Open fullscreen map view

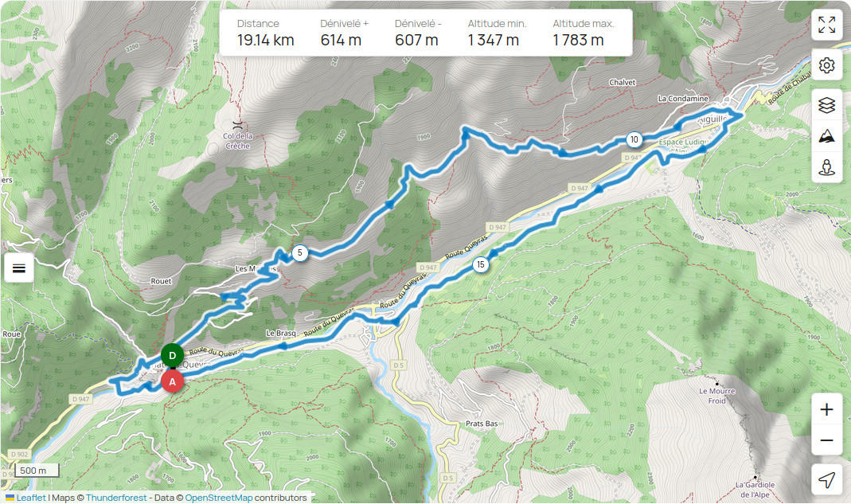826,25
